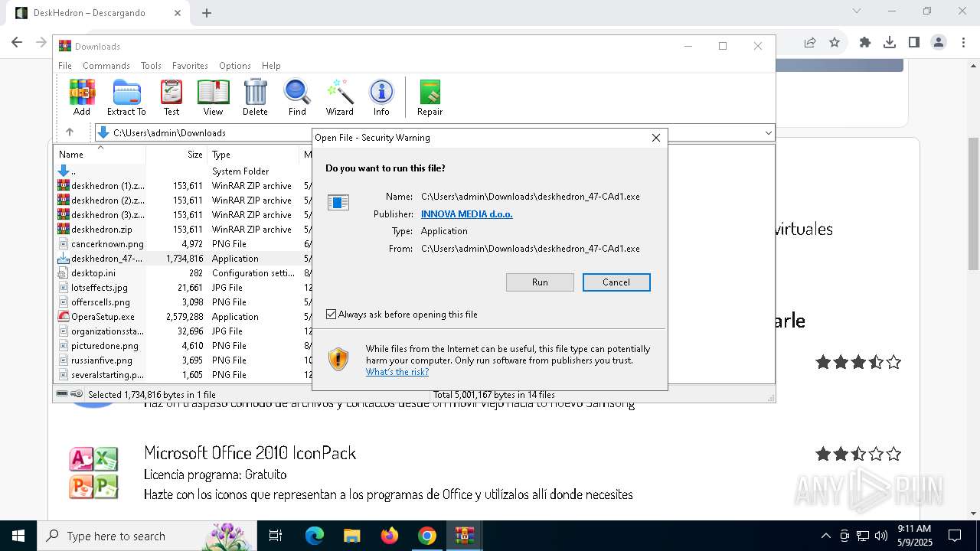Open the Favorites menu
The image size is (980, 551).
pos(190,66)
